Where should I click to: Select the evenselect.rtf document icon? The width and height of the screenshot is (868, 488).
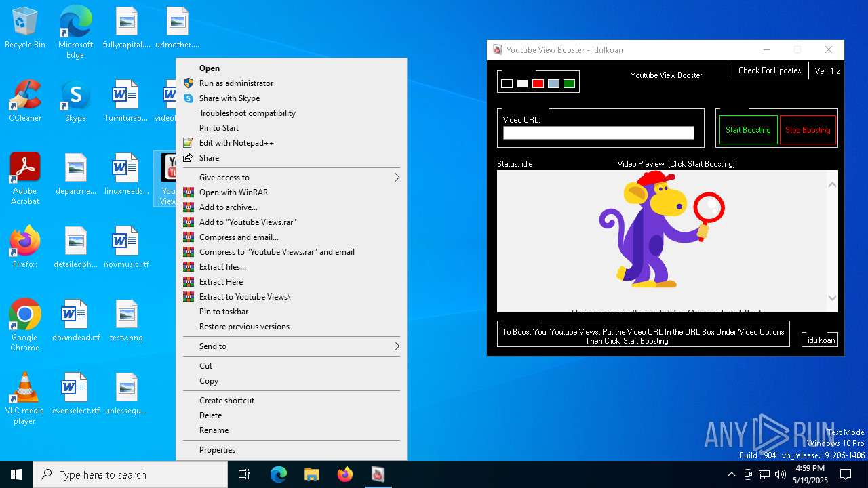75,394
